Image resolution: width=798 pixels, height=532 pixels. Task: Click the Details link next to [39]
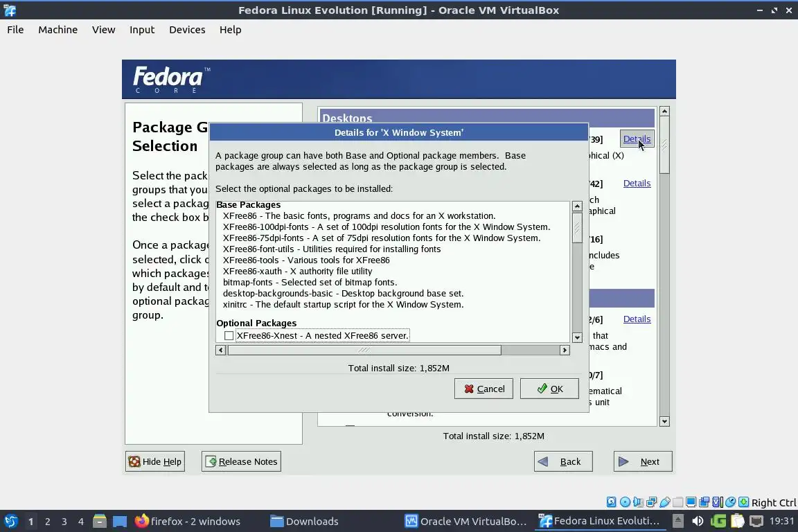point(637,139)
